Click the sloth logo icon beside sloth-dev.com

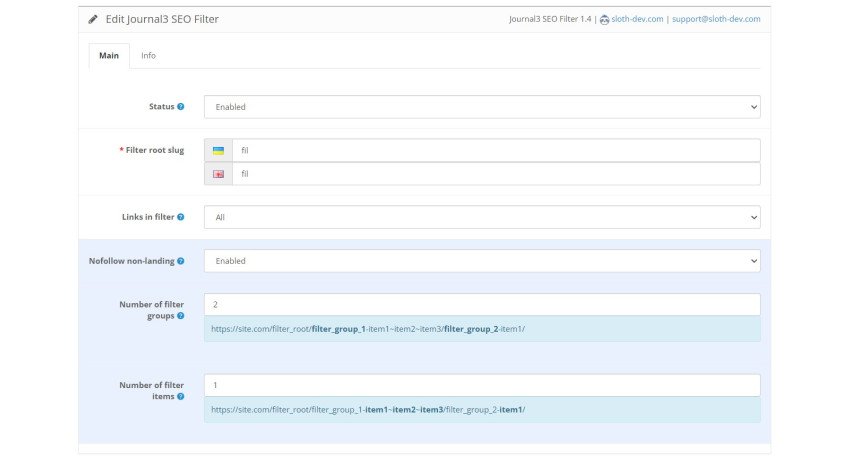point(604,20)
